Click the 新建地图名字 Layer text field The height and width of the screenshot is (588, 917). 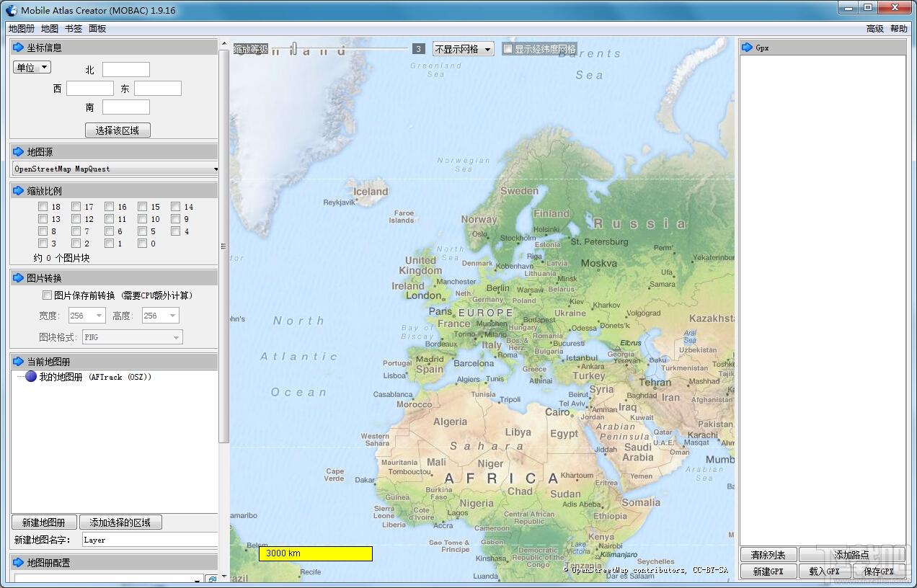tap(149, 540)
